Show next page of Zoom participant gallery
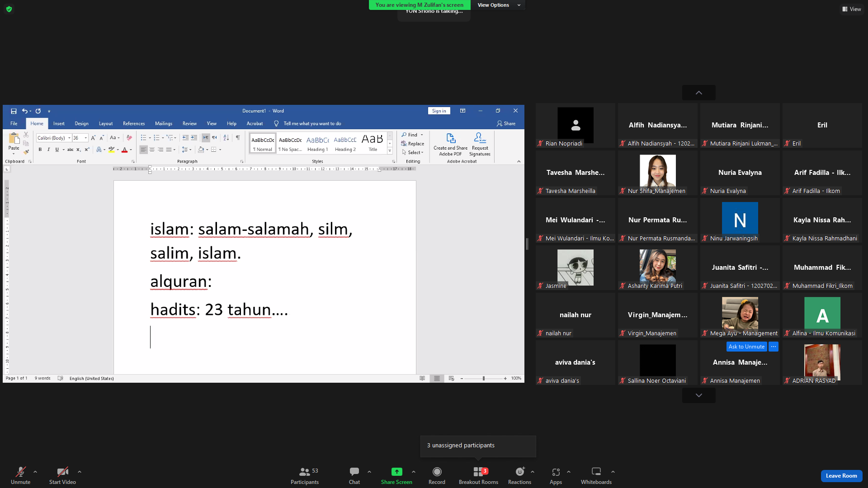Screen dimensions: 868x488 698,395
